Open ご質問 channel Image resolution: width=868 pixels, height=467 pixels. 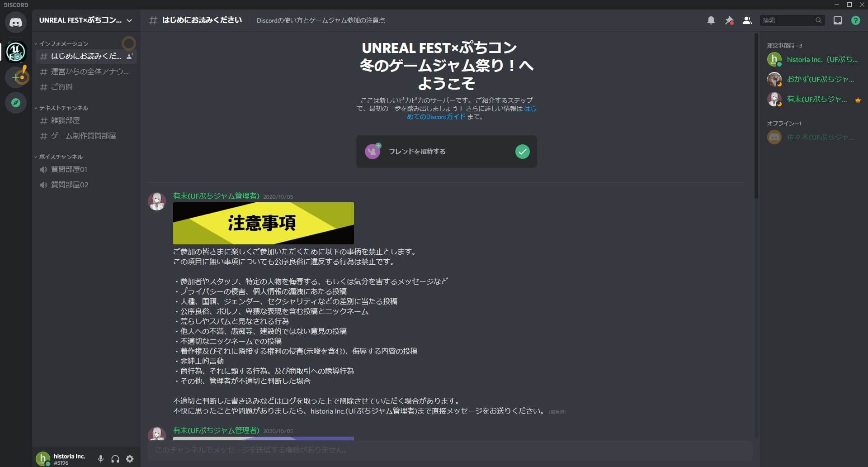tap(86, 87)
